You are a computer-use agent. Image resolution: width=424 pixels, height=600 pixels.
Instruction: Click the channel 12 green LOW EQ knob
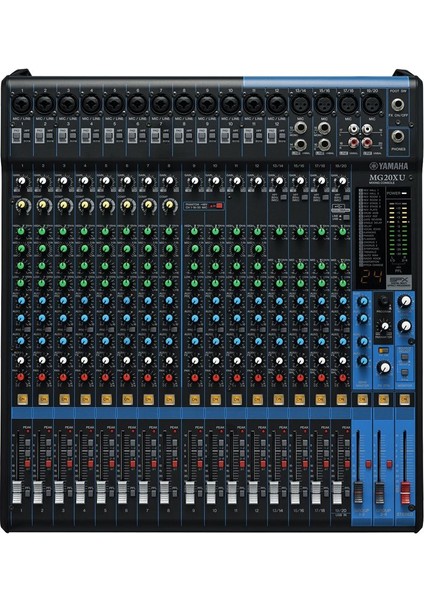click(258, 283)
